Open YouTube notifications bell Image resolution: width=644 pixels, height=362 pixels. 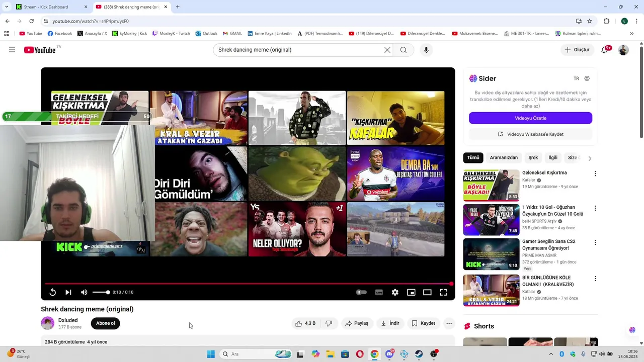(604, 50)
